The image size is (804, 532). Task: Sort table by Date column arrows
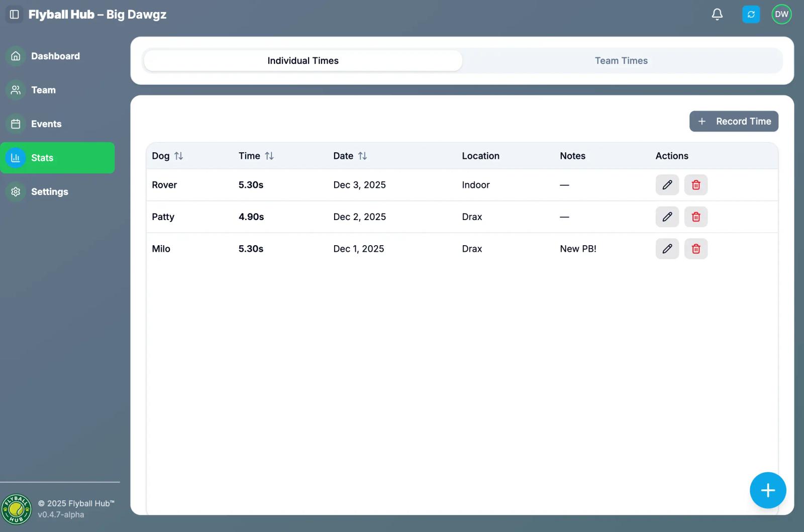pos(362,156)
